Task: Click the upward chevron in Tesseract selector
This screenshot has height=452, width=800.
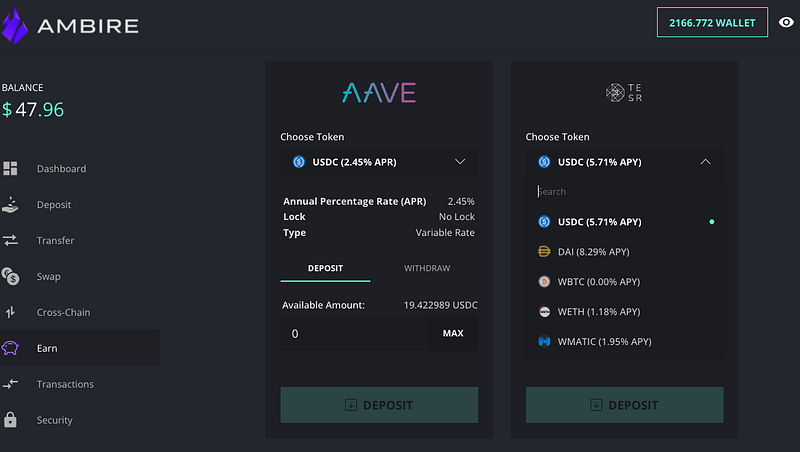Action: tap(706, 162)
